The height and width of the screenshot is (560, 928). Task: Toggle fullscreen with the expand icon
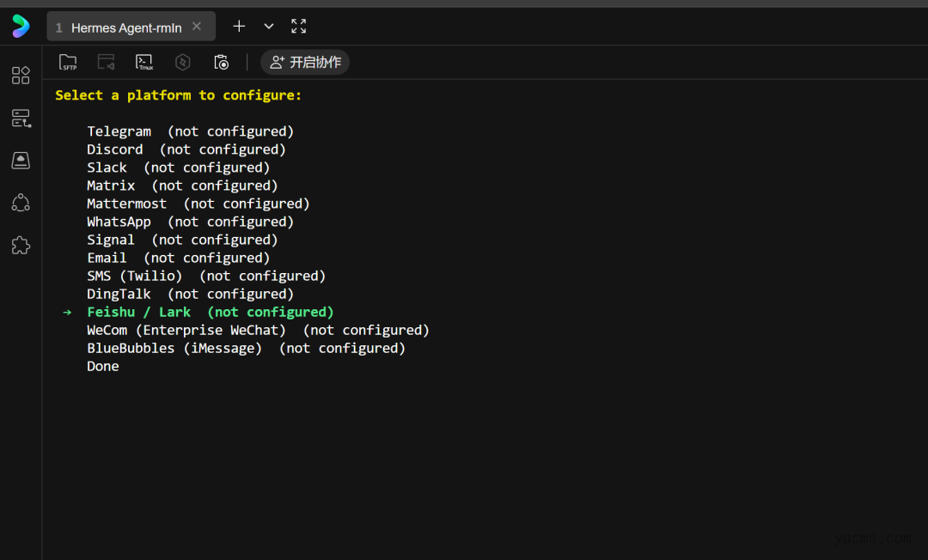pyautogui.click(x=298, y=27)
